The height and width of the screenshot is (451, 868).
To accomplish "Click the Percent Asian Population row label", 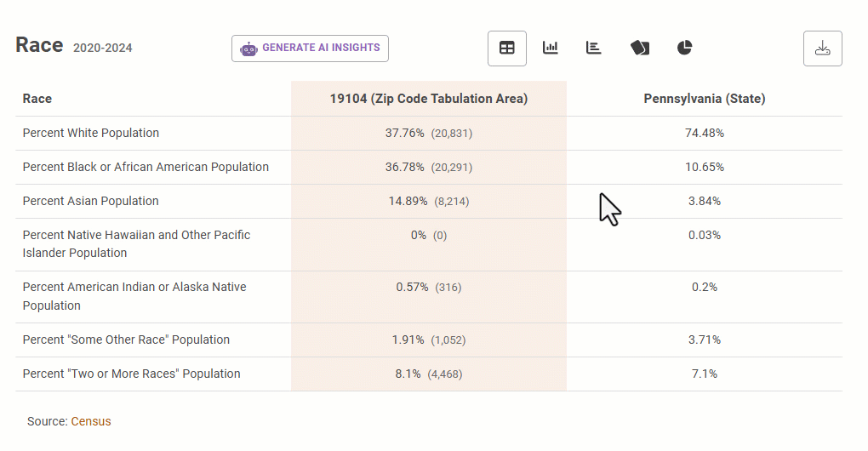I will coord(91,201).
